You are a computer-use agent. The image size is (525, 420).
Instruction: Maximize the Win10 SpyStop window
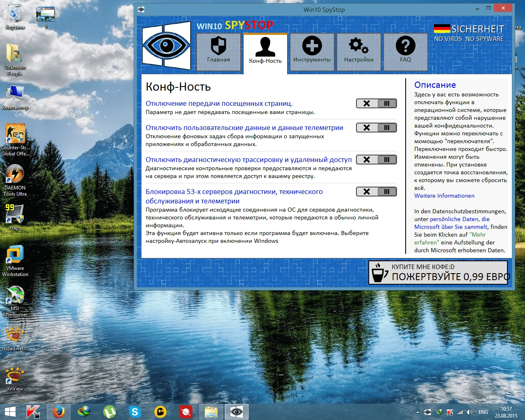point(488,8)
